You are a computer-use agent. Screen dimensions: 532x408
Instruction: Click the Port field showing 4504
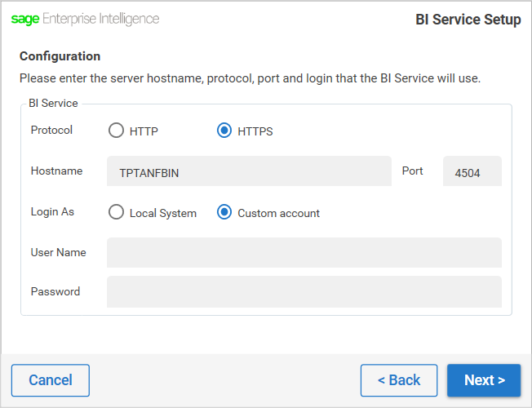[x=472, y=171]
